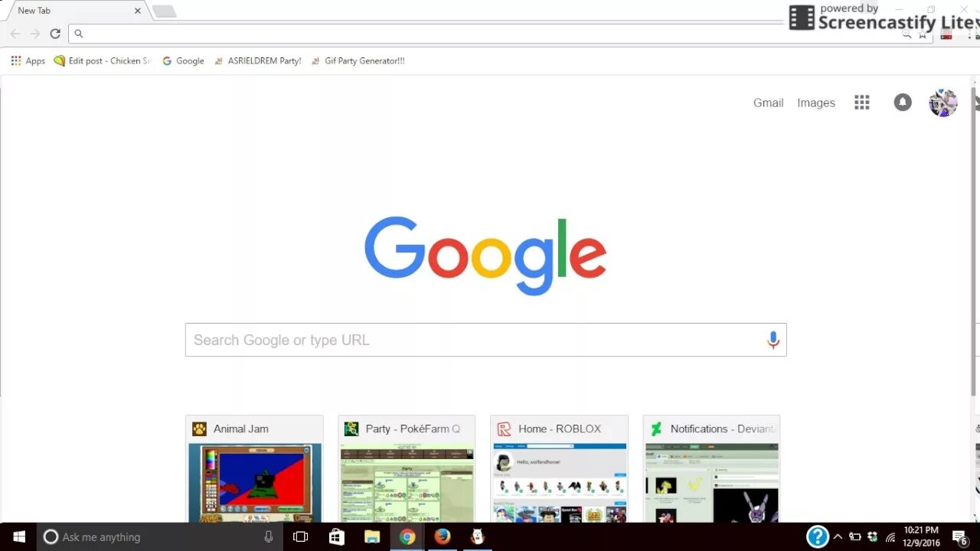The image size is (980, 551).
Task: Open the Google account avatar
Action: [943, 103]
